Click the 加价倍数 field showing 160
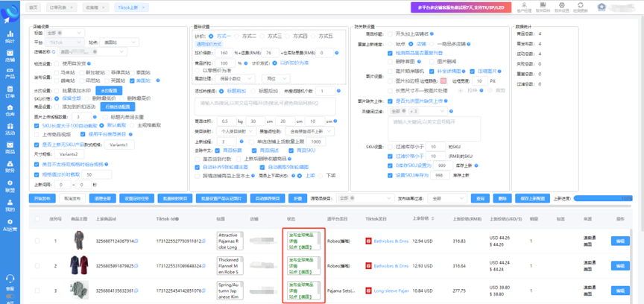 coord(224,53)
